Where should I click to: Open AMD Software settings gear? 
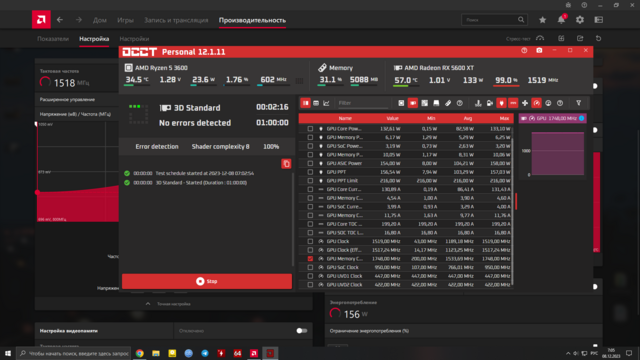[x=580, y=20]
